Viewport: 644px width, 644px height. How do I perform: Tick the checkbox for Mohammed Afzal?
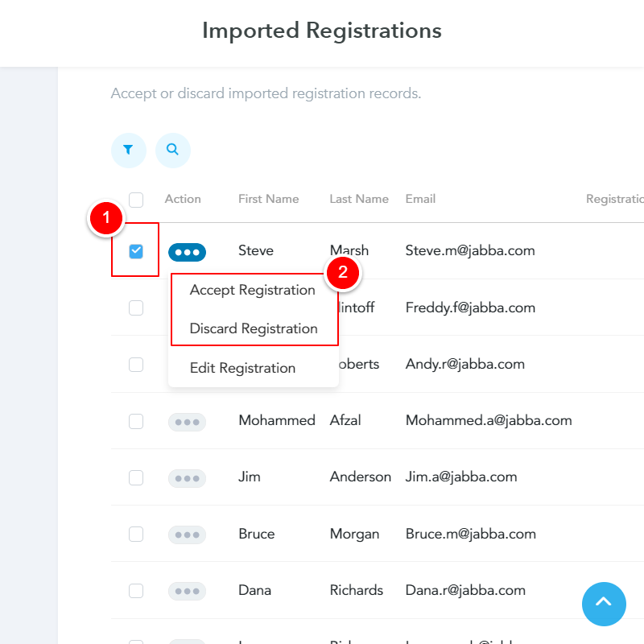pyautogui.click(x=136, y=421)
